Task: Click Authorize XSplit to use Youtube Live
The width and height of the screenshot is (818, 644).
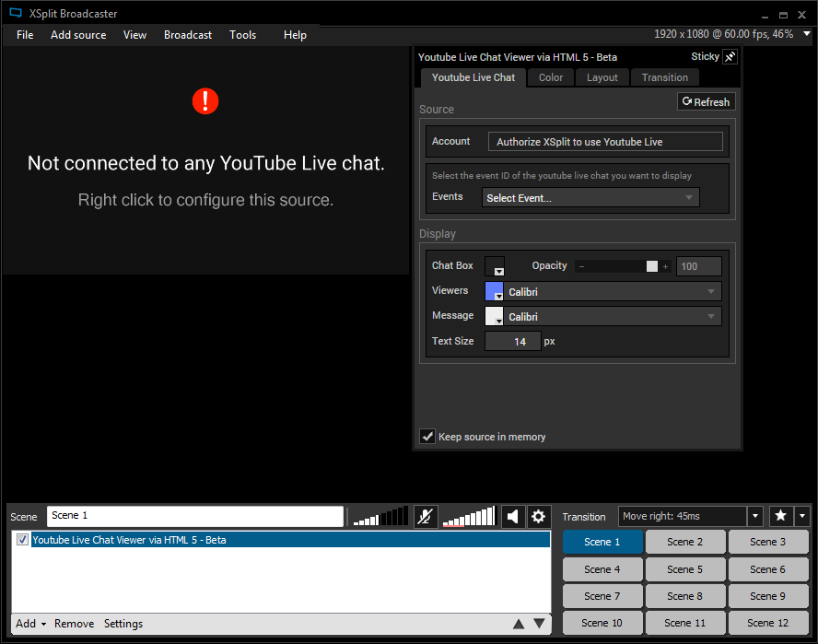Action: [605, 142]
